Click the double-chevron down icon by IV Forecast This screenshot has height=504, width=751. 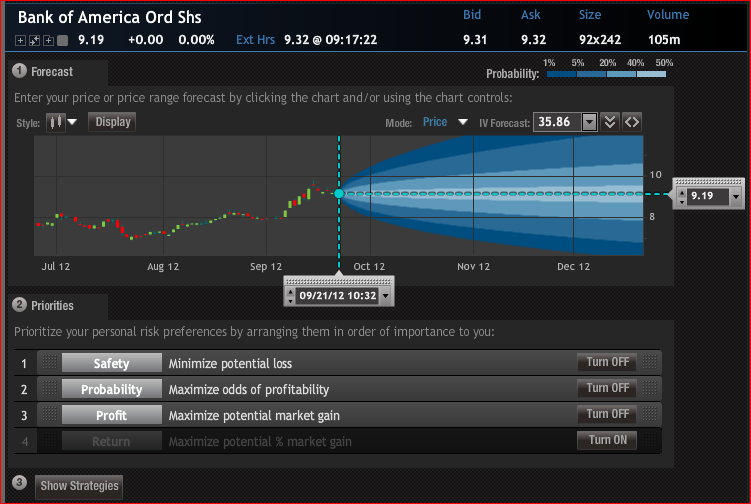[610, 122]
